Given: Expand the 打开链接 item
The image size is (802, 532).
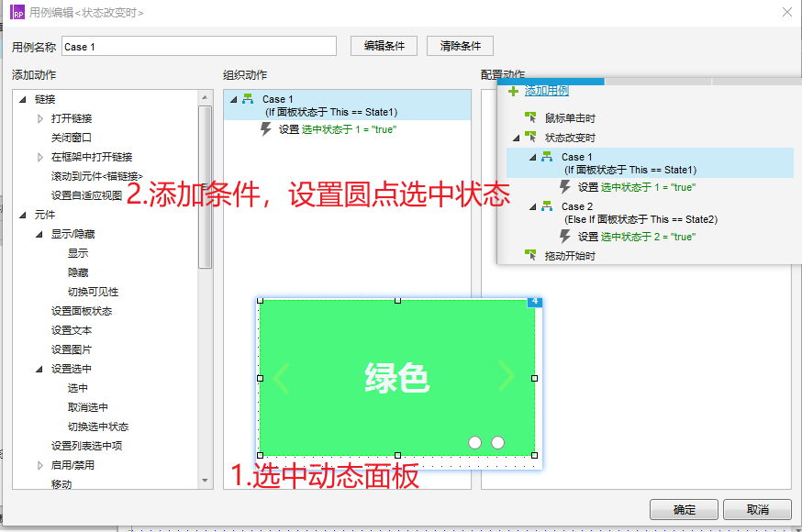Looking at the screenshot, I should tap(39, 118).
